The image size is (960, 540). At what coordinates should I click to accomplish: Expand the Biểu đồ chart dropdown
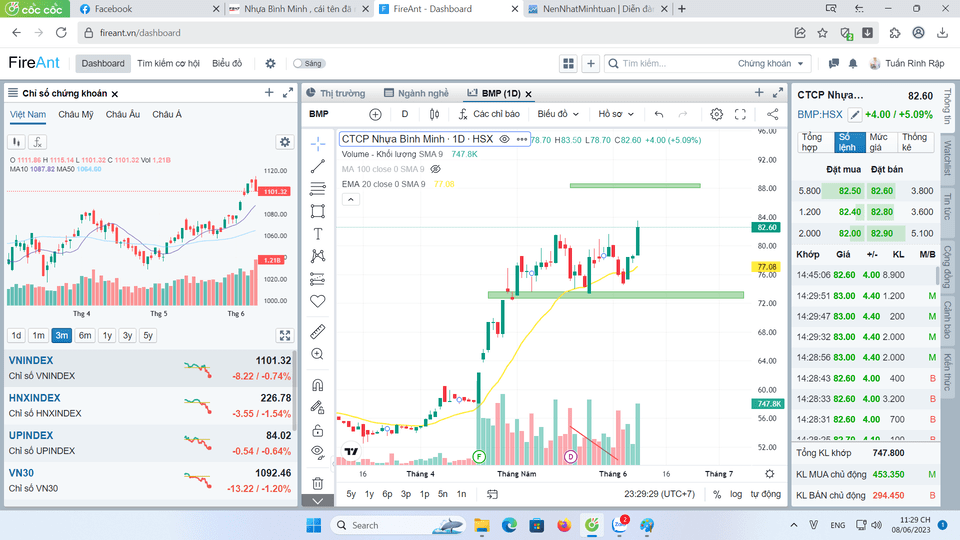pyautogui.click(x=558, y=114)
